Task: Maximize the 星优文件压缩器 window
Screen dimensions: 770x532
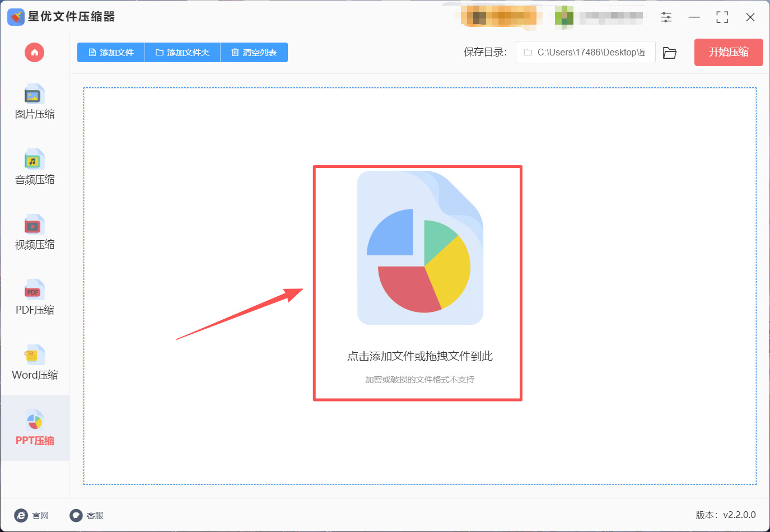Action: (722, 17)
